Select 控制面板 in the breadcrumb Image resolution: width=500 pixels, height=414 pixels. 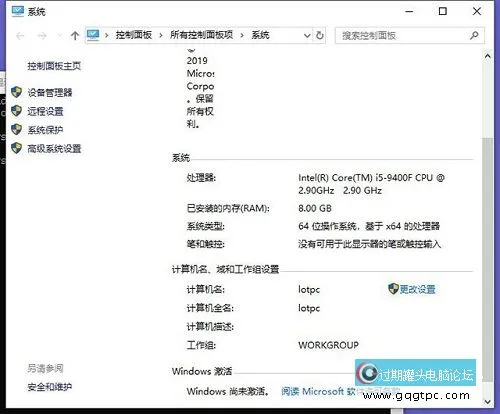coord(134,35)
